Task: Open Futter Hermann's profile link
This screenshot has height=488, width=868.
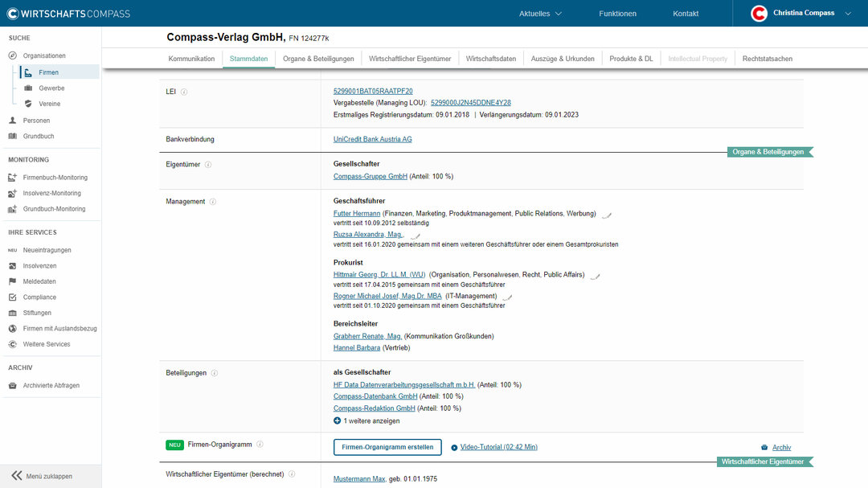Action: (x=357, y=214)
